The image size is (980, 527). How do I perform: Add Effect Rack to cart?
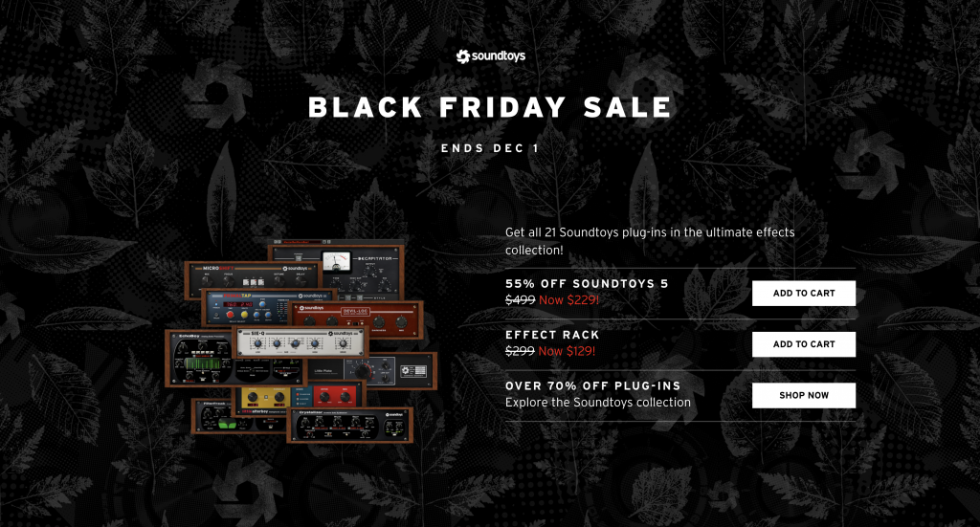[804, 344]
